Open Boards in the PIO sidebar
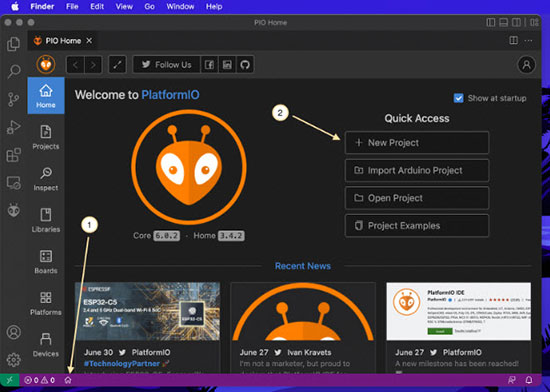The width and height of the screenshot is (550, 392). pyautogui.click(x=46, y=262)
